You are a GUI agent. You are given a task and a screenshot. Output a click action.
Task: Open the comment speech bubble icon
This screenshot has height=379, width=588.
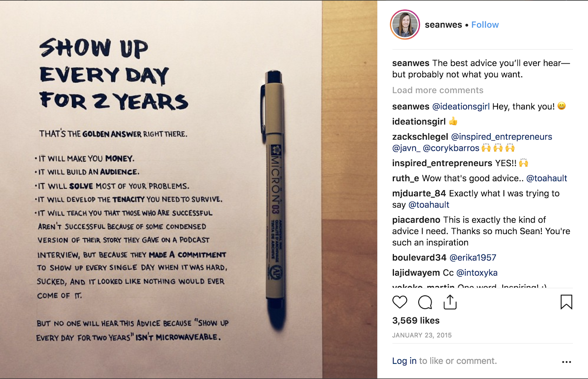pyautogui.click(x=425, y=302)
